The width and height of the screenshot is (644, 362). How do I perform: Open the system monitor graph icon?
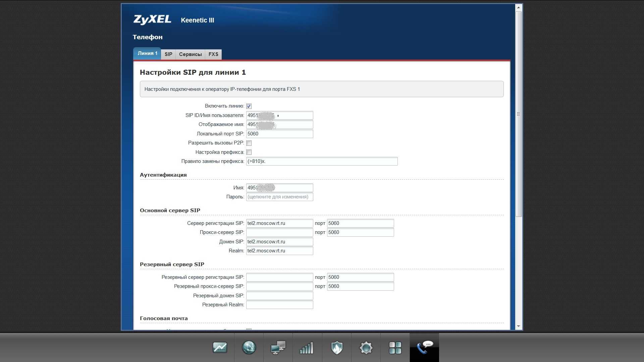click(x=220, y=348)
